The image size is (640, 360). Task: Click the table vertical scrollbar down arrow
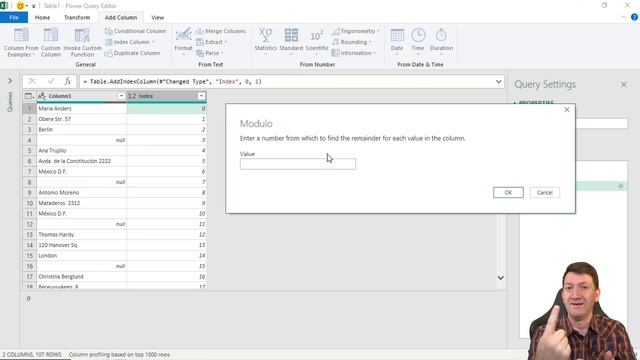click(x=500, y=278)
